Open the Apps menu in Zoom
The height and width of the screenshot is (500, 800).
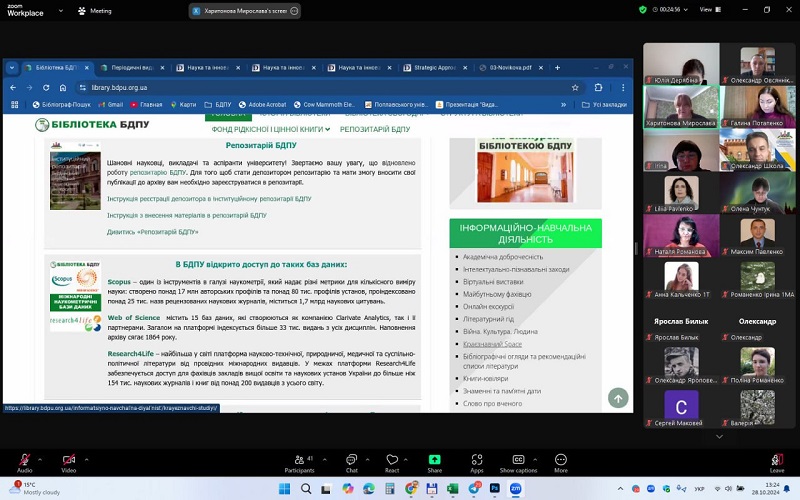(x=477, y=463)
